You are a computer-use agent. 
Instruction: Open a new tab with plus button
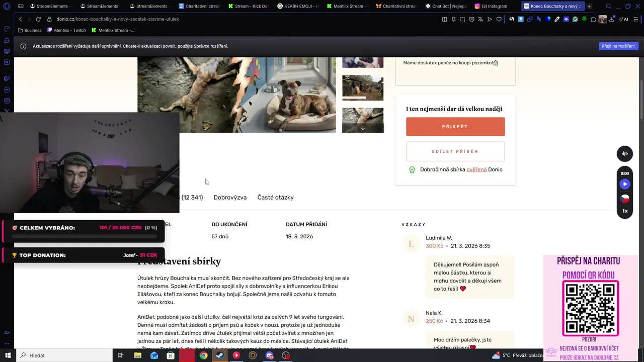pos(589,6)
